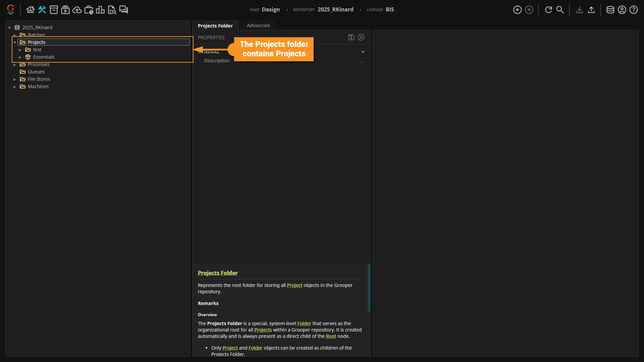The width and height of the screenshot is (644, 362).
Task: Expand the Machines folder arrow
Action: tap(15, 87)
